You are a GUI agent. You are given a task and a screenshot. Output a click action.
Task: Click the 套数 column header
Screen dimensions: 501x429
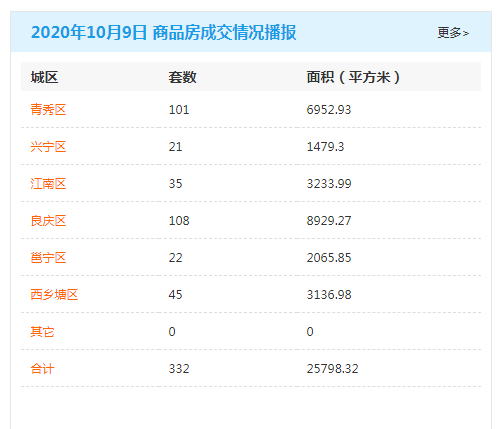tap(182, 77)
